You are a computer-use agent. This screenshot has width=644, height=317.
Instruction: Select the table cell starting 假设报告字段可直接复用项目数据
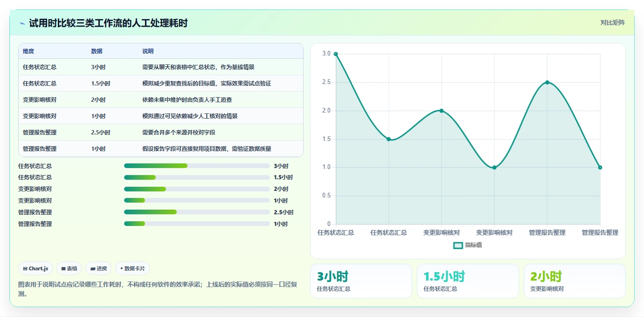207,149
